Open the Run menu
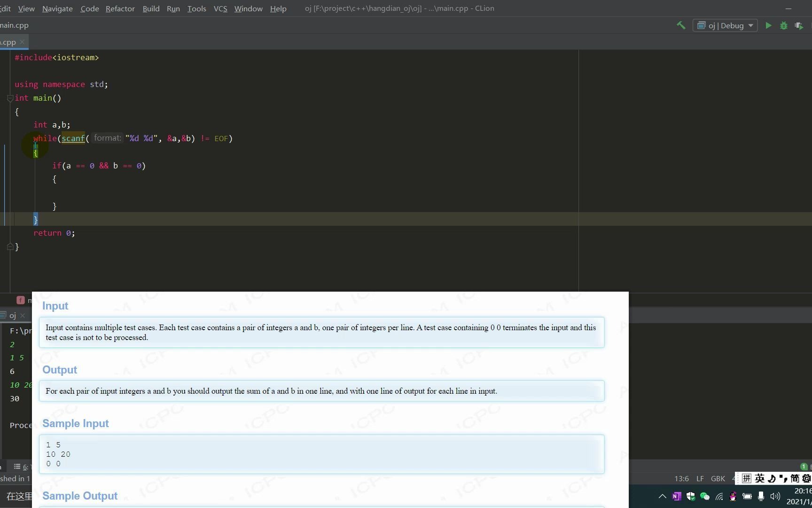The height and width of the screenshot is (508, 812). click(x=173, y=8)
